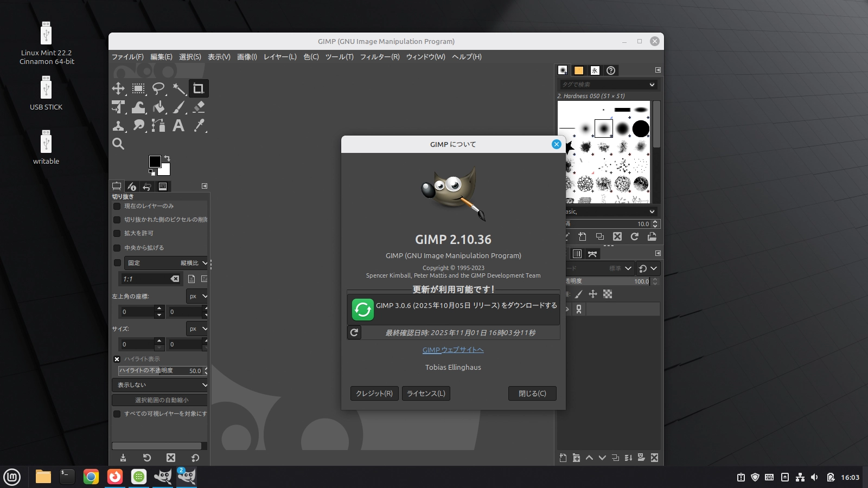Screen dimensions: 868x488
Task: Create a new brush in Brushes panel
Action: 582,236
